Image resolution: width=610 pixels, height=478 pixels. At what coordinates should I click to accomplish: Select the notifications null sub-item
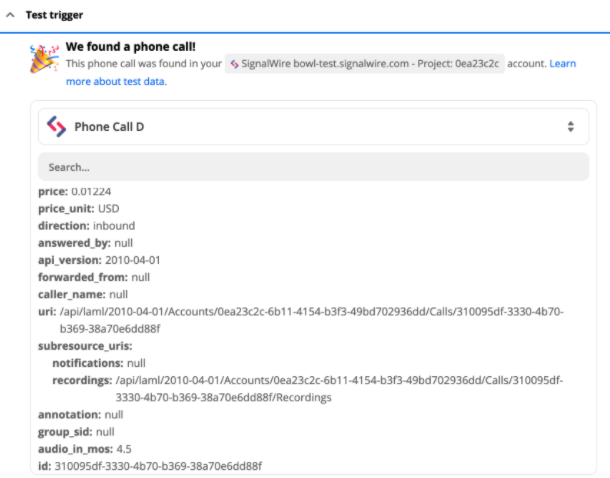tap(99, 362)
